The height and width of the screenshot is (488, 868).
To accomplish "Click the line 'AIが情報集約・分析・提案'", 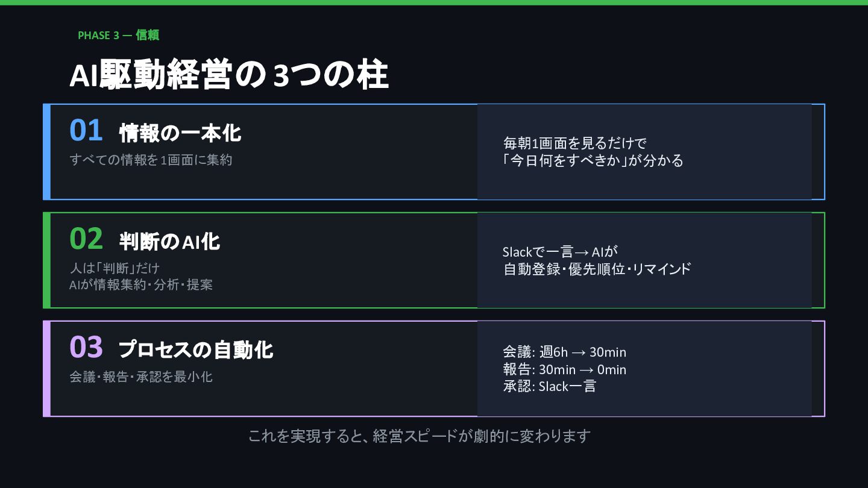I will pyautogui.click(x=141, y=285).
